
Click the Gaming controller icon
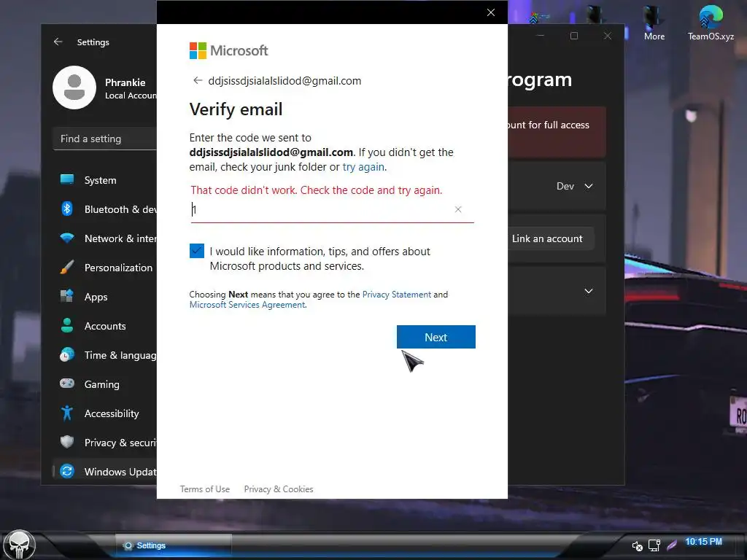pyautogui.click(x=67, y=384)
